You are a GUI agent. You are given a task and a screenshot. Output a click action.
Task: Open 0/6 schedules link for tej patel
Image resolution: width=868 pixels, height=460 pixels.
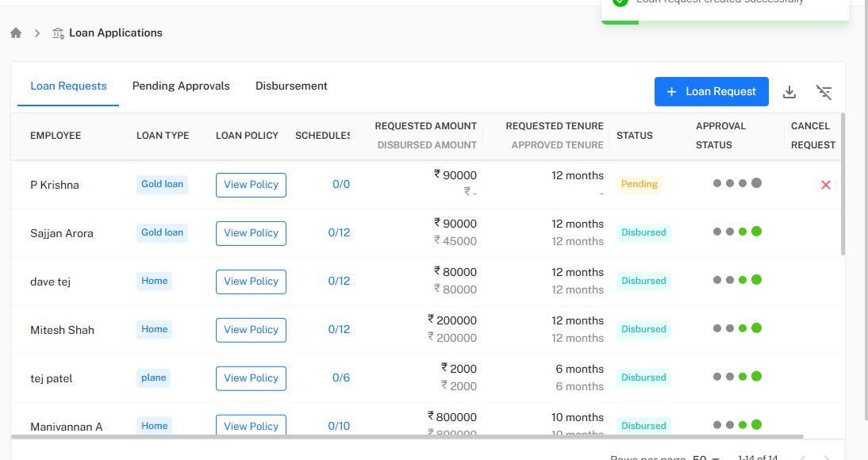(340, 378)
